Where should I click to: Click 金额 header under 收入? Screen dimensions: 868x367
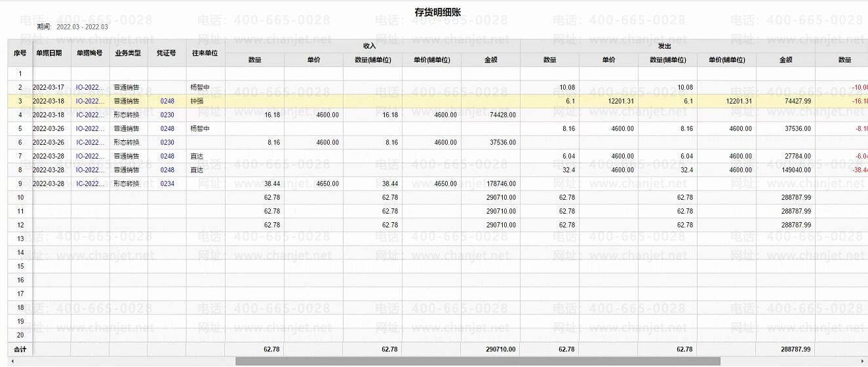(x=490, y=60)
